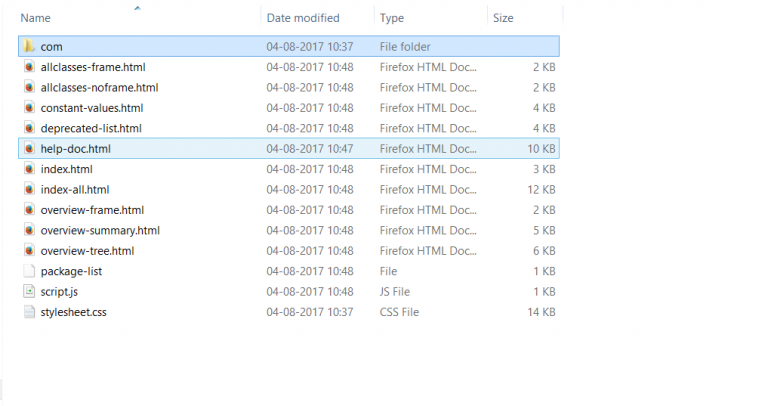Screen dimensions: 768x406
Task: Click the Firefox icon beside constant-values.html
Action: 29,108
